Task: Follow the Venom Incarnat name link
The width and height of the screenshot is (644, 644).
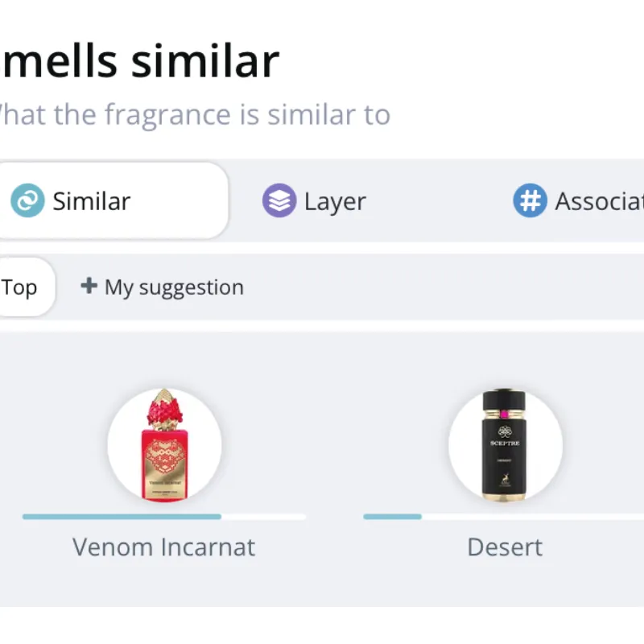Action: (x=164, y=547)
